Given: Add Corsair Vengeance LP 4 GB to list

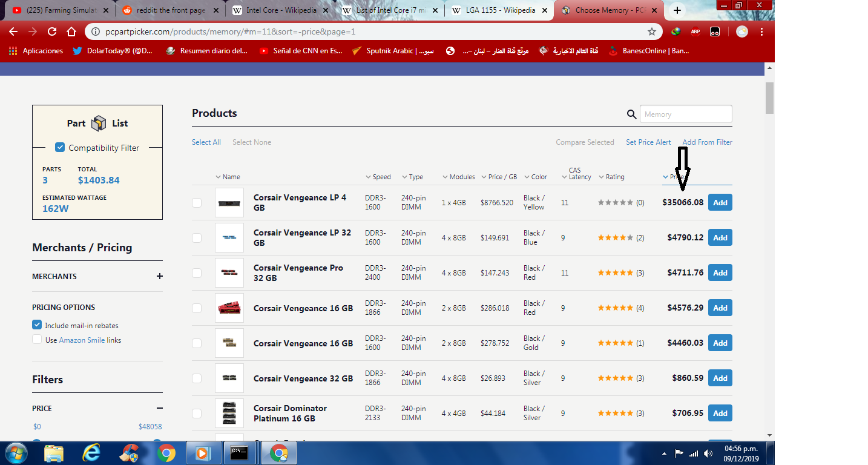Looking at the screenshot, I should 720,203.
